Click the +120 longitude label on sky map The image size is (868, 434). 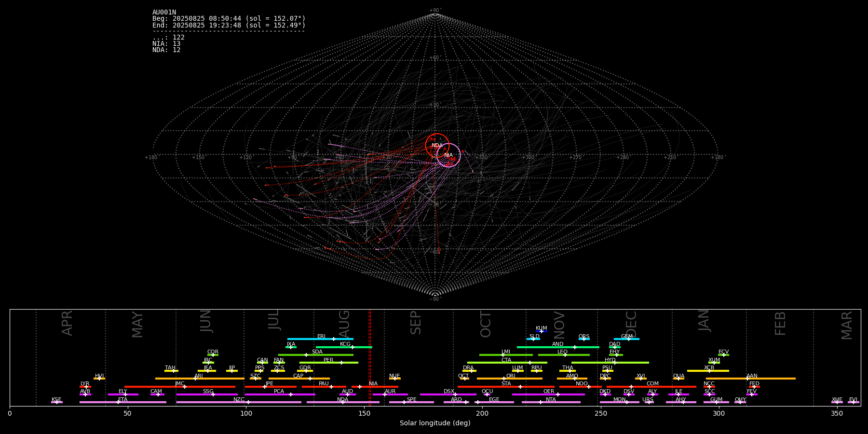(246, 158)
